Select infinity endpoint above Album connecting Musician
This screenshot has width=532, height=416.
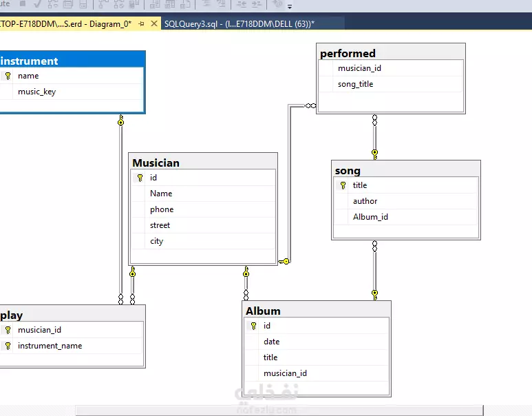[246, 295]
